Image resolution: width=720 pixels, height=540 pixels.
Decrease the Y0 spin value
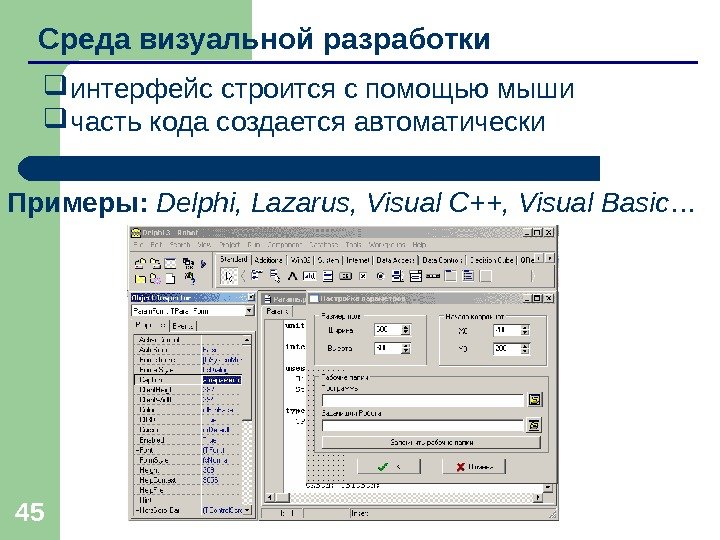click(x=525, y=352)
